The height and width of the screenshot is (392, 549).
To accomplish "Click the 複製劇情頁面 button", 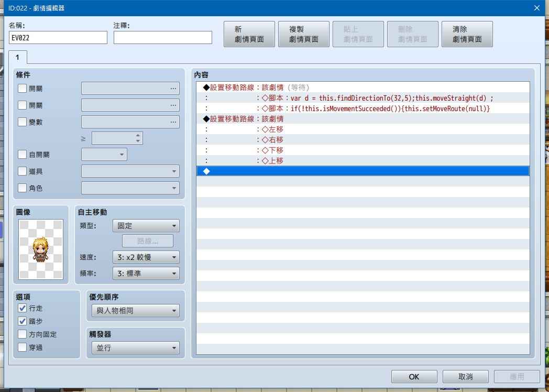I will [303, 34].
